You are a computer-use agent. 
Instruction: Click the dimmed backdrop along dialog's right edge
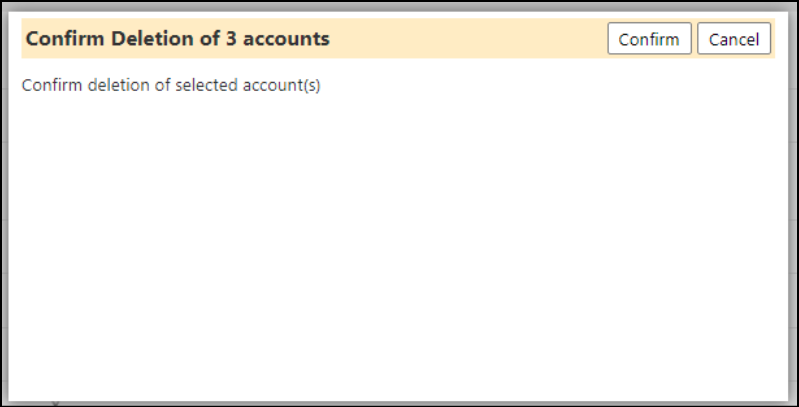[x=794, y=204]
